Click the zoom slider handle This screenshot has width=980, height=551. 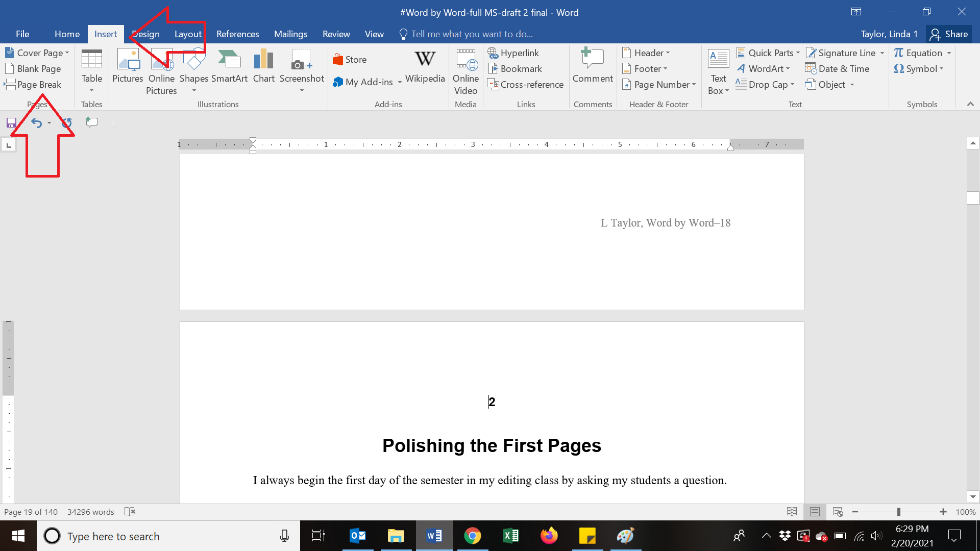898,512
